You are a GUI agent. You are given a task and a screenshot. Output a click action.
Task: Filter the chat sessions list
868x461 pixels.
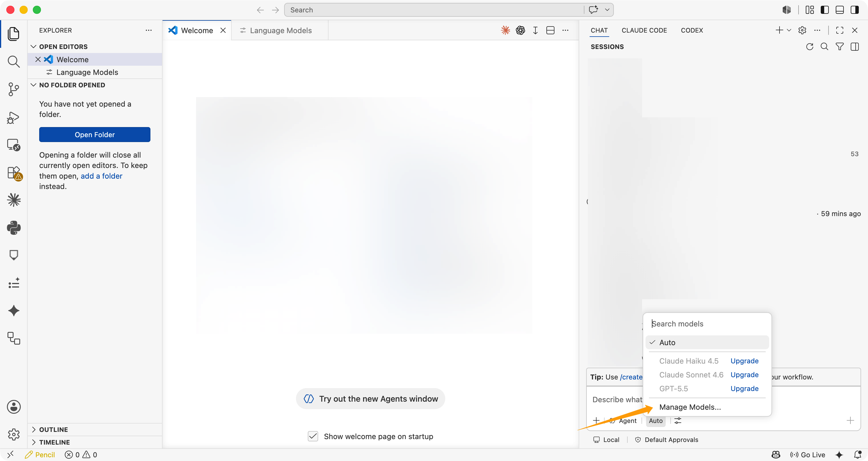tap(839, 46)
